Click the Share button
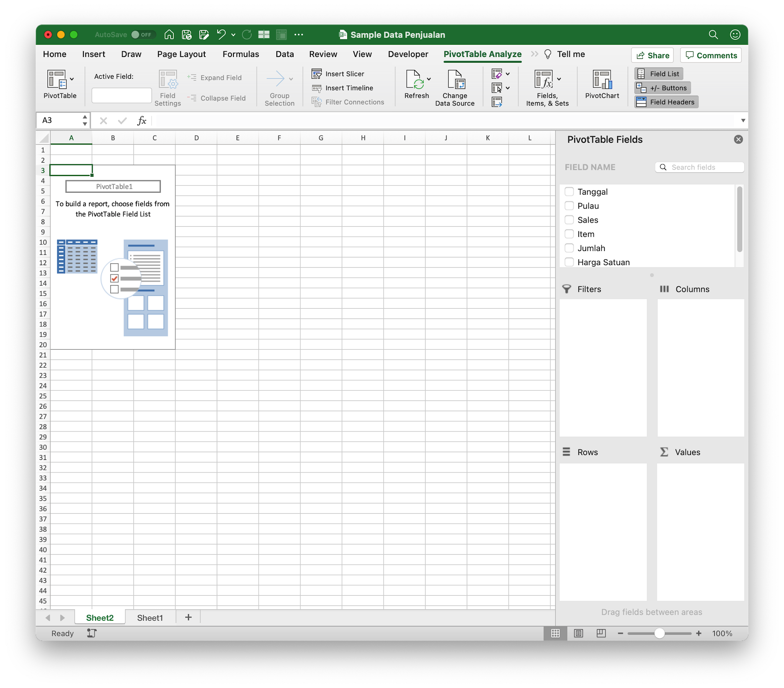 coord(652,55)
